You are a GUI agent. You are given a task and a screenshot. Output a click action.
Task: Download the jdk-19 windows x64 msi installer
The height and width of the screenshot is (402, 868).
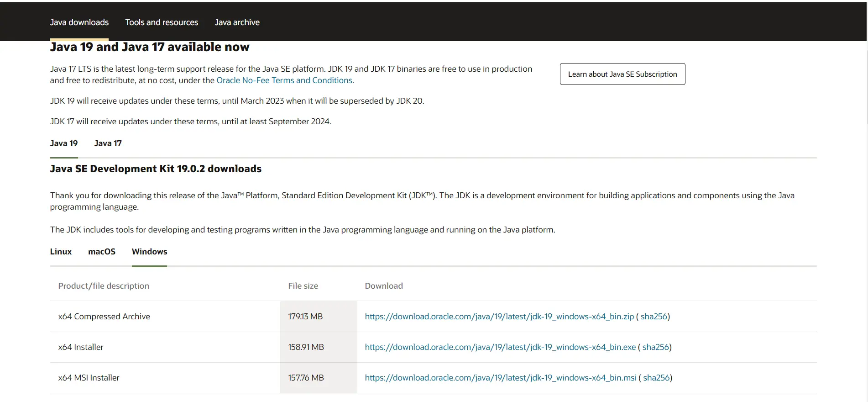501,378
